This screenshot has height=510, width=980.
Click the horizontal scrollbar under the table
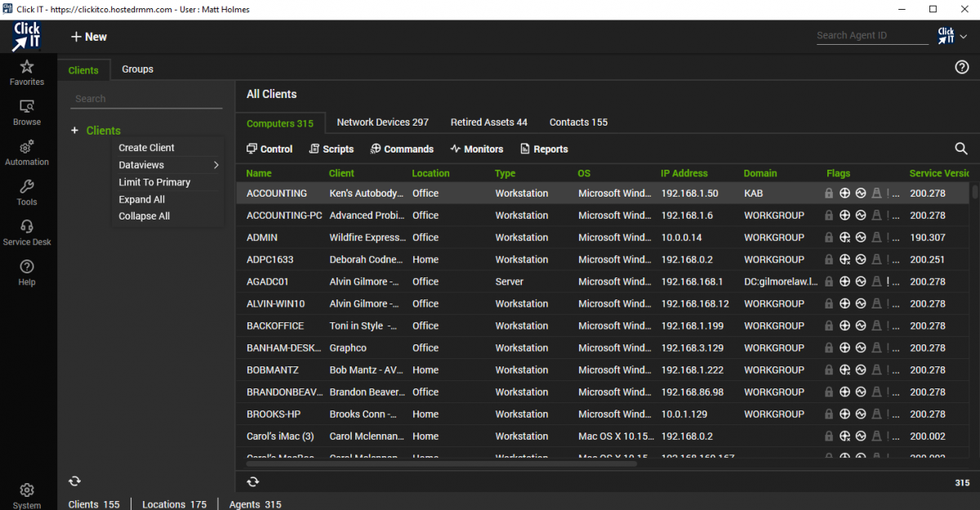pyautogui.click(x=441, y=463)
